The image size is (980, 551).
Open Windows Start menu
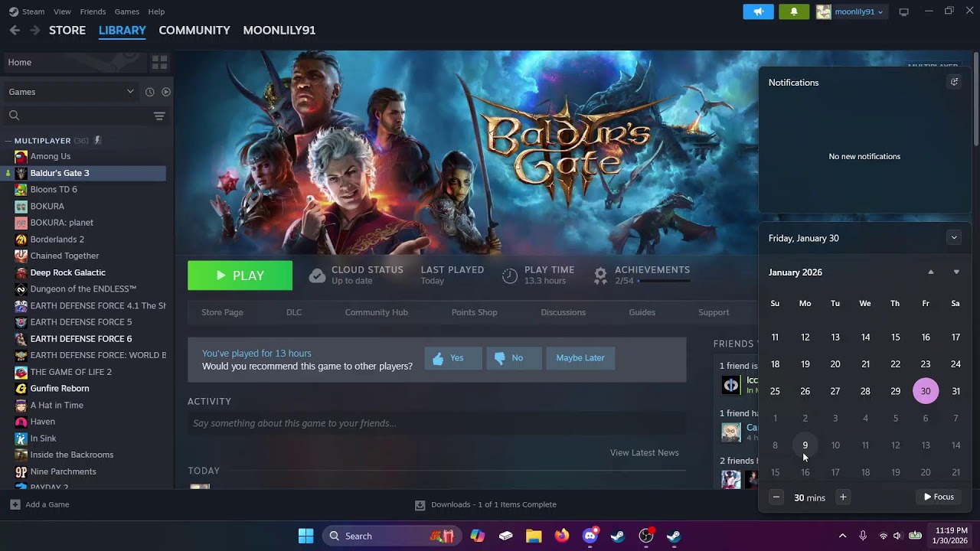tap(305, 536)
